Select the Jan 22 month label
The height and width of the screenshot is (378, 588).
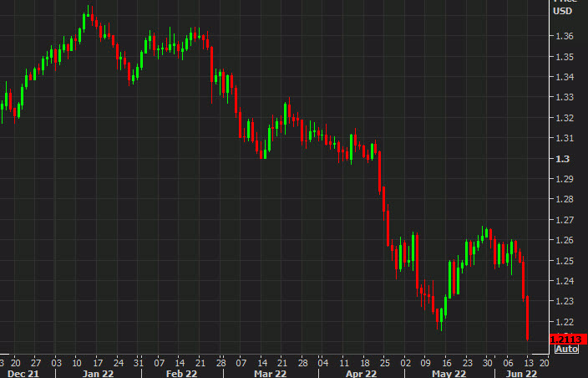(99, 373)
